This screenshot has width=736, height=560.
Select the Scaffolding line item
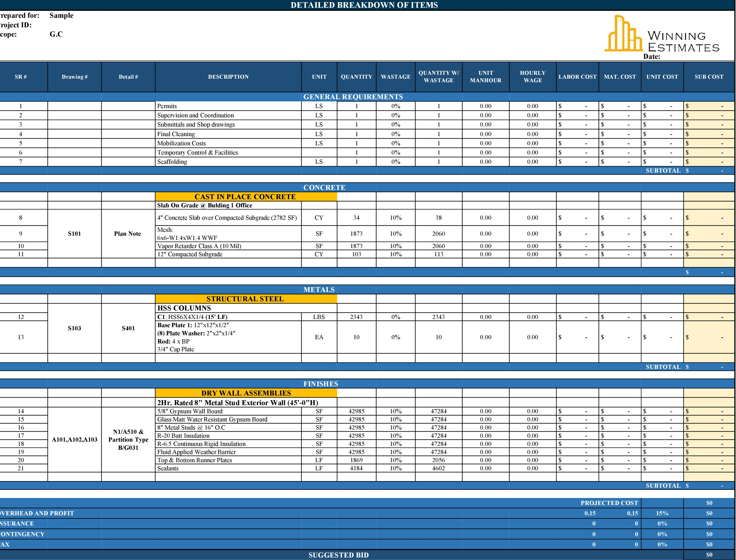[x=172, y=162]
